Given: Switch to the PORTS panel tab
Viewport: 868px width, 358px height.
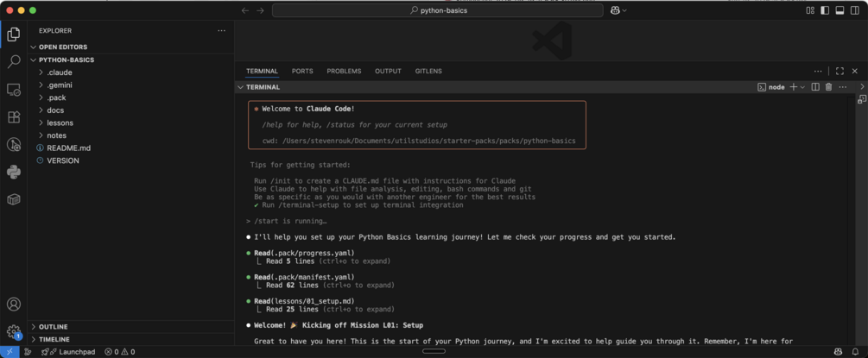Looking at the screenshot, I should tap(302, 72).
